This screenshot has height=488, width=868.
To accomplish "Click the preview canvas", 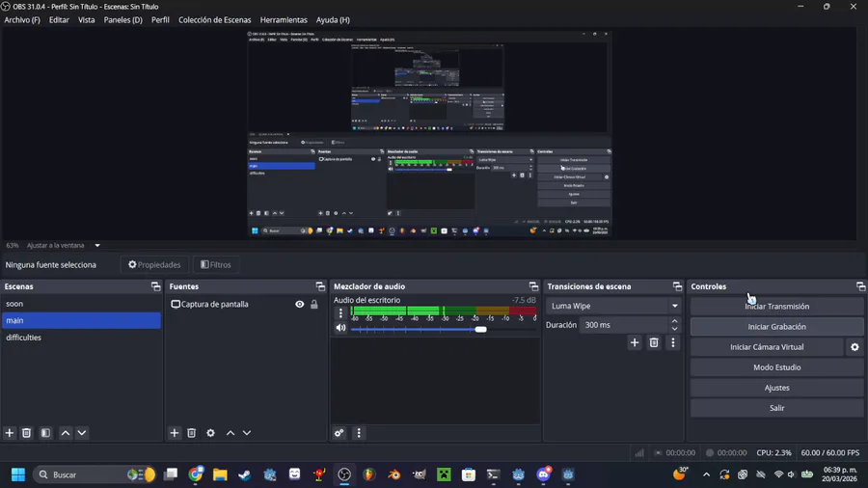I will coord(429,134).
